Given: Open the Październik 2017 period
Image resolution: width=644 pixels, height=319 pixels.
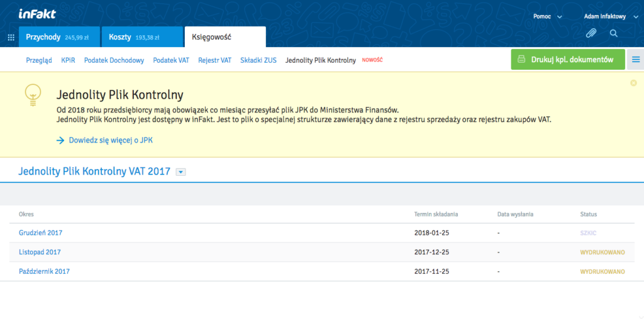Looking at the screenshot, I should coord(45,271).
